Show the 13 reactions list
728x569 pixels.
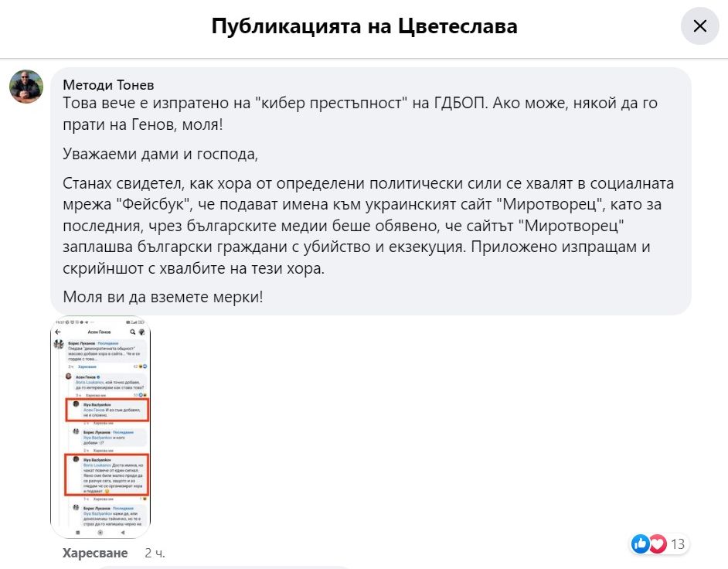[x=678, y=544]
